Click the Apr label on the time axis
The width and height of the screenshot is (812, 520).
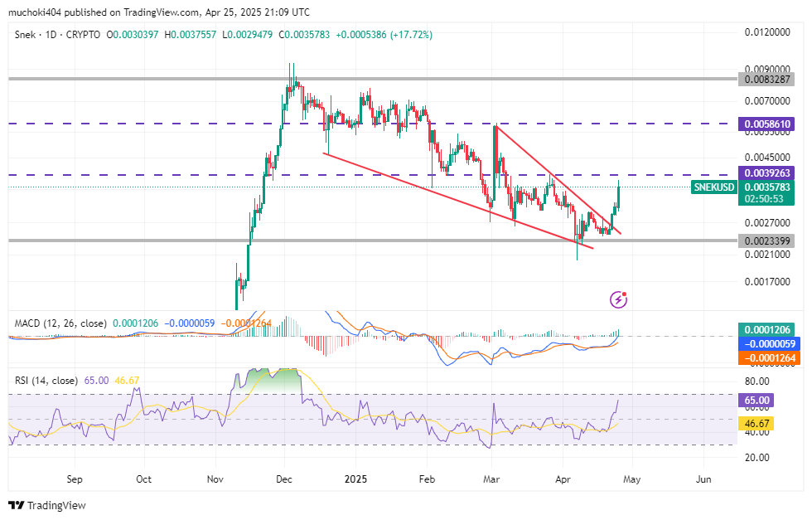coord(563,479)
